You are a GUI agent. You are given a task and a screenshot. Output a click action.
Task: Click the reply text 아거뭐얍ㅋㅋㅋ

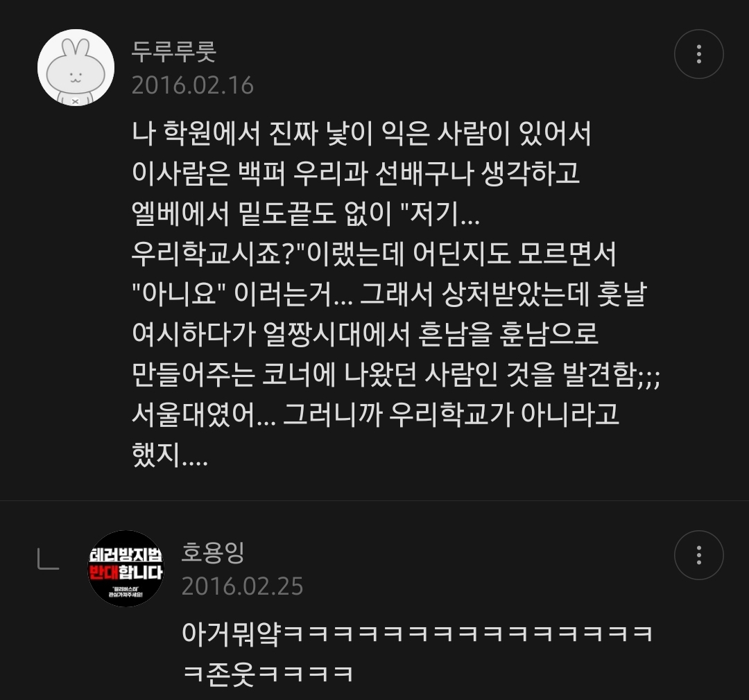tap(417, 633)
